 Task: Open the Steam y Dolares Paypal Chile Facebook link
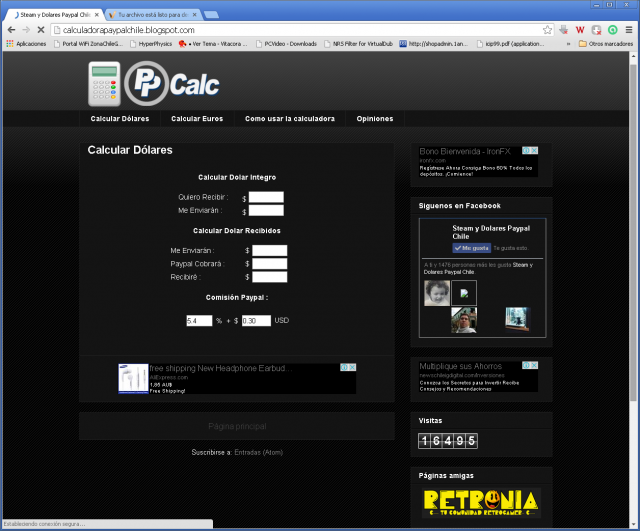point(491,232)
